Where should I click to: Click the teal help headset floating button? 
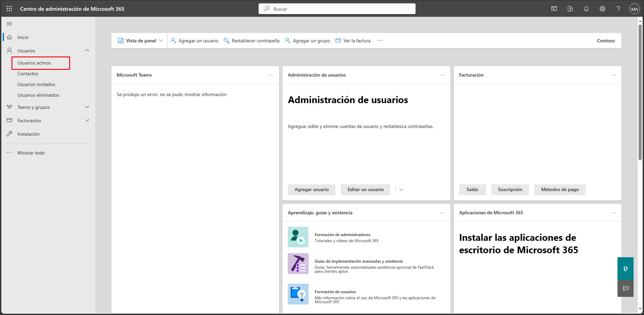626,269
